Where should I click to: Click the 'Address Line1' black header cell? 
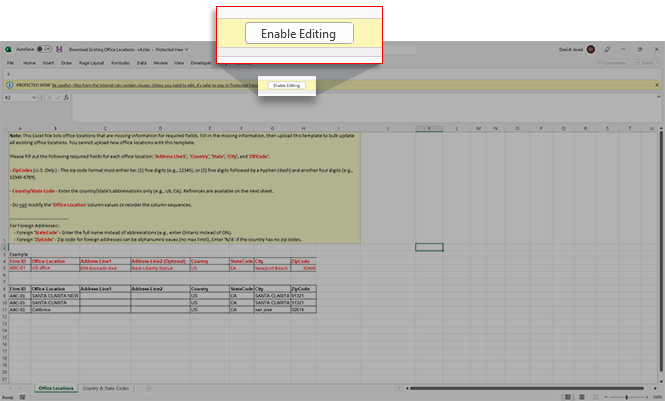pos(105,289)
